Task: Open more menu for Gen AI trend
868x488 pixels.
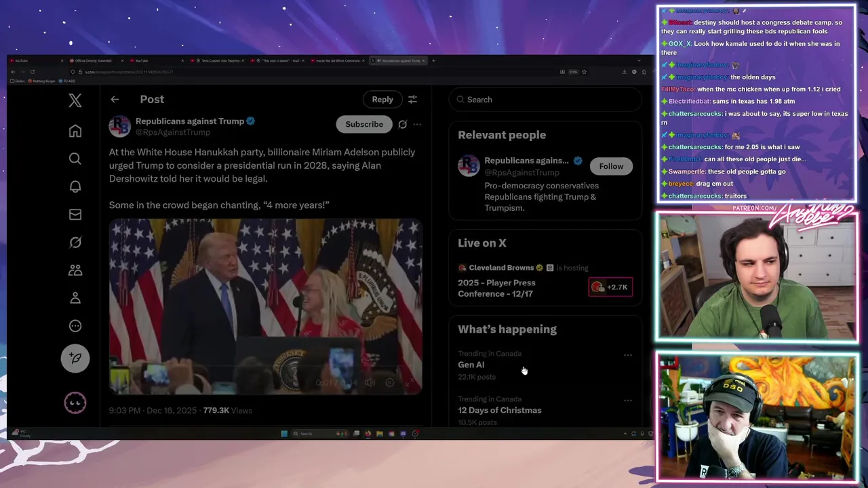Action: (x=628, y=355)
